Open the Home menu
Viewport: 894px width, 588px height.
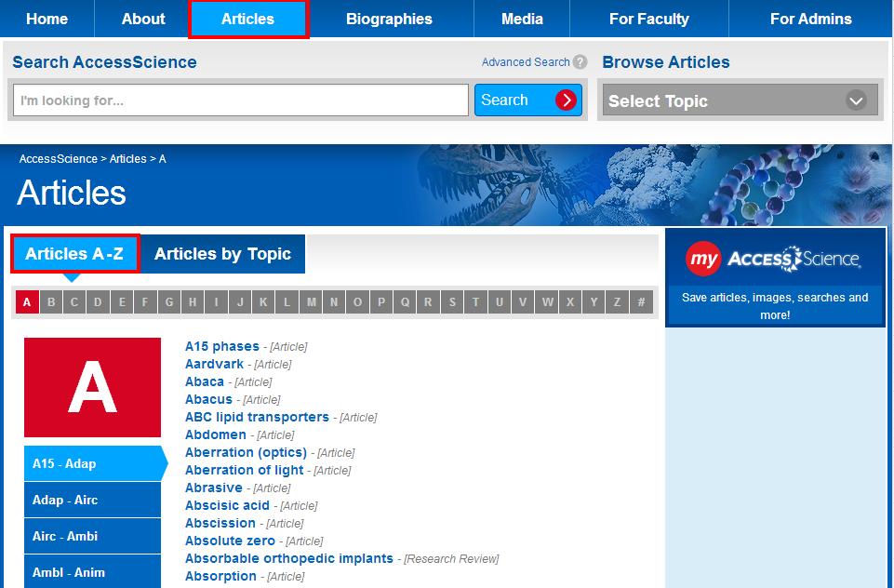click(x=47, y=19)
